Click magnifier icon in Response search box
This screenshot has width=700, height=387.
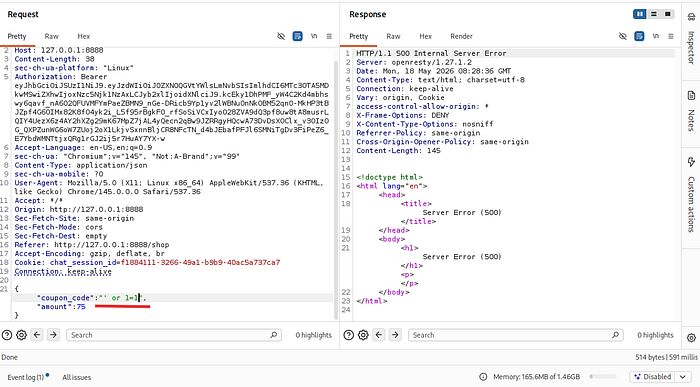pyautogui.click(x=615, y=335)
